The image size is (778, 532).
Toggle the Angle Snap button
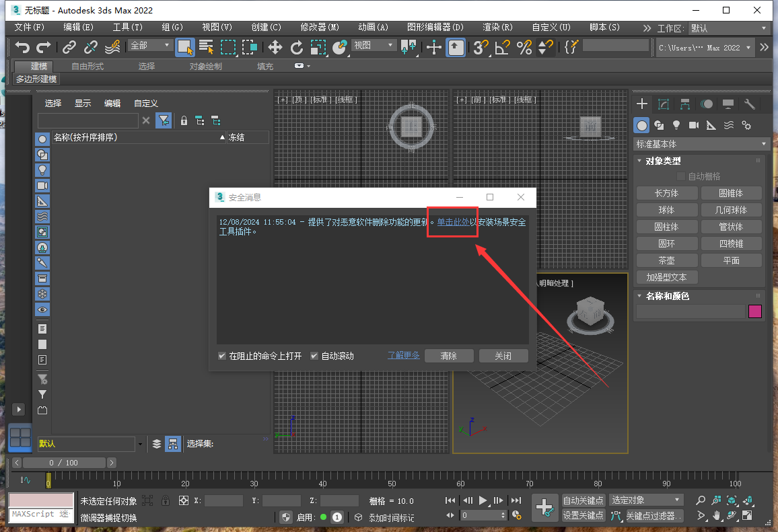click(502, 48)
